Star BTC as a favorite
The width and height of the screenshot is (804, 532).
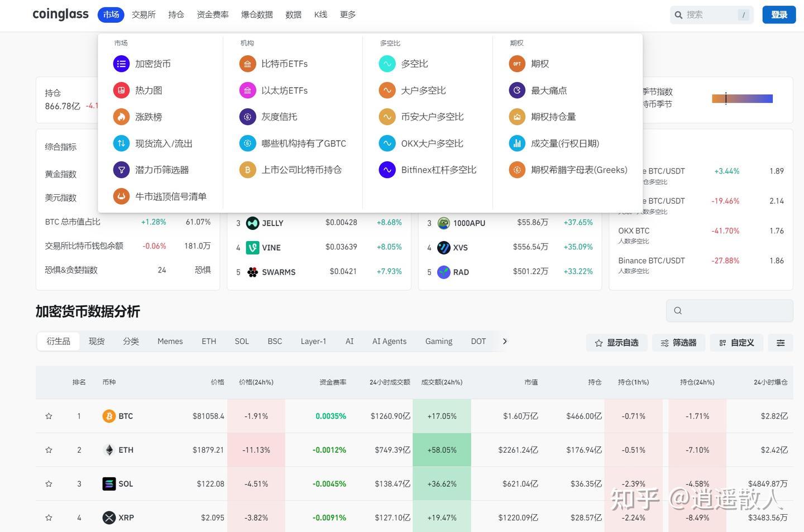pos(49,416)
